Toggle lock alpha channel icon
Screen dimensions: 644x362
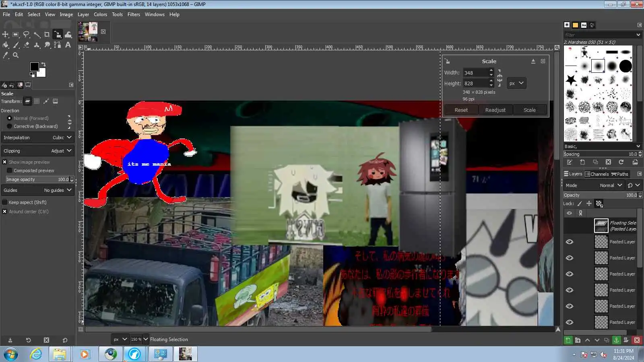coord(599,204)
